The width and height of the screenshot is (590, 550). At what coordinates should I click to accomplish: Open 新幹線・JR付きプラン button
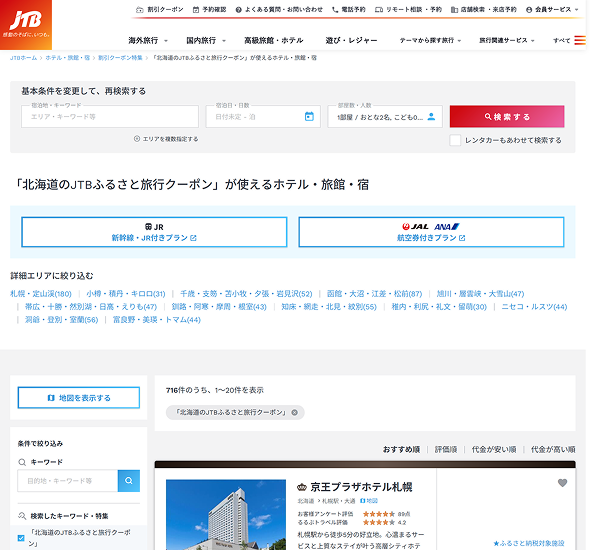pos(154,232)
